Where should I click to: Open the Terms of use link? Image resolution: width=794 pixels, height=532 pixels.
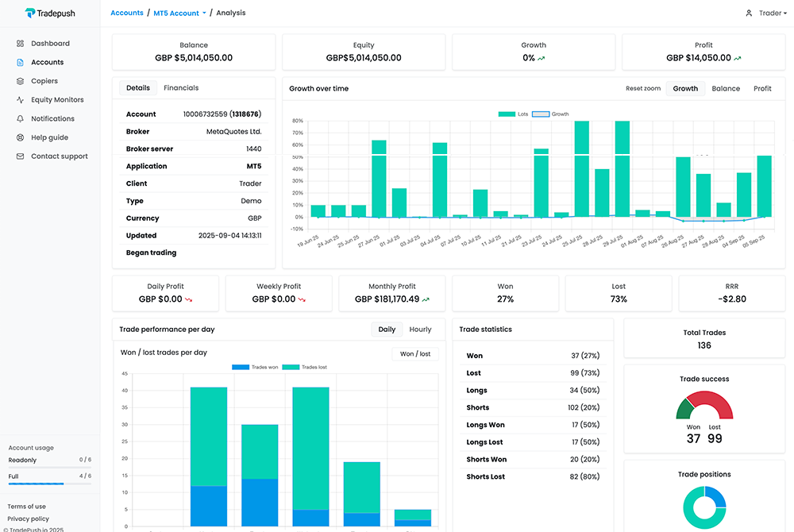[x=27, y=507]
